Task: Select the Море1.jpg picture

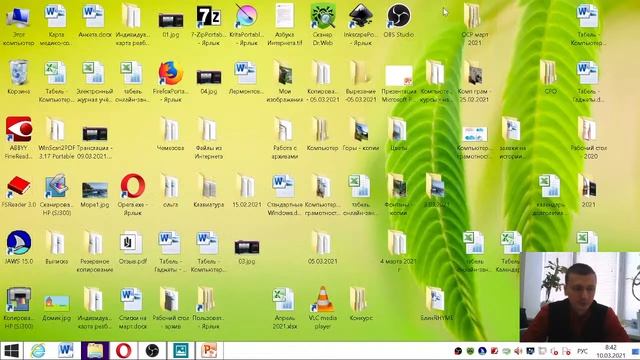Action: tap(94, 190)
